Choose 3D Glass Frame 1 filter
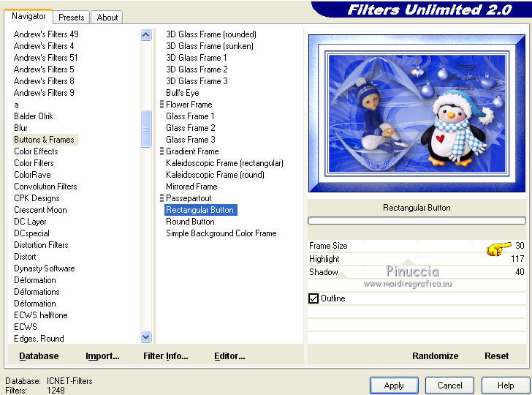 197,58
